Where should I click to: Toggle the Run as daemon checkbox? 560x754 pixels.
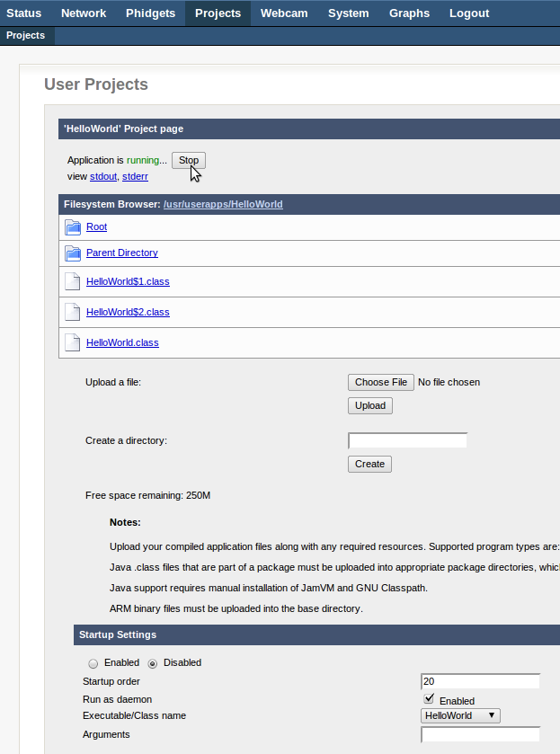pyautogui.click(x=429, y=699)
